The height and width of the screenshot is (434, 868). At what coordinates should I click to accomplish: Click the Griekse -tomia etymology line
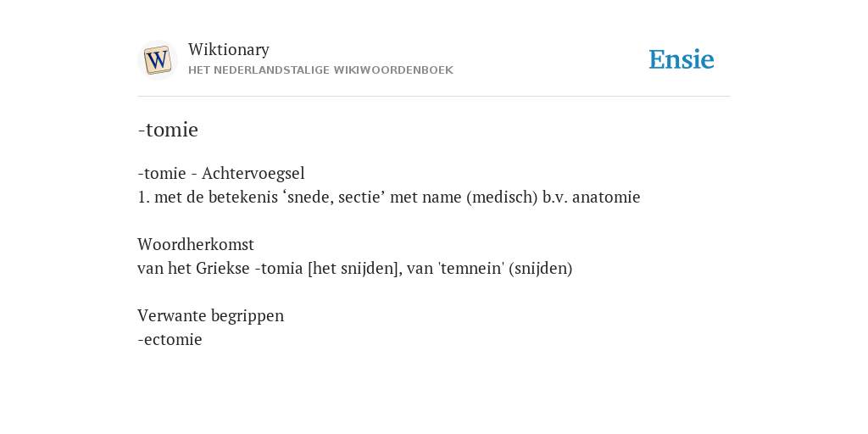(355, 269)
